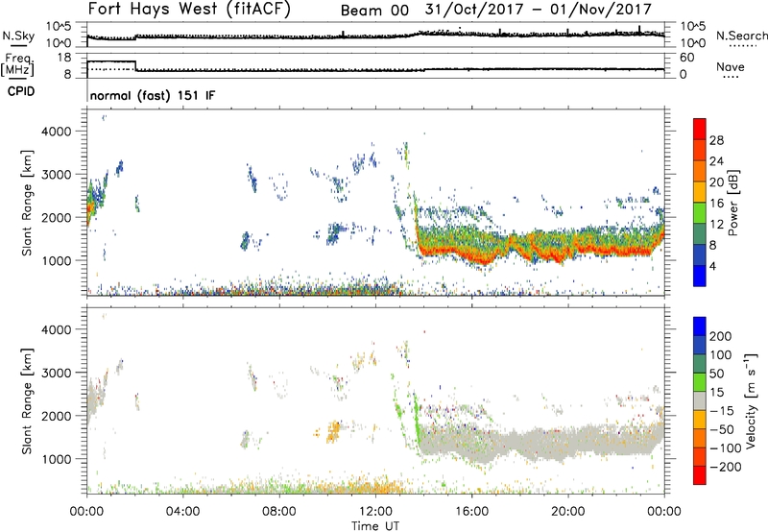This screenshot has width=768, height=532.
Task: Click the -200 label on velocity colorbar
Action: tap(726, 467)
